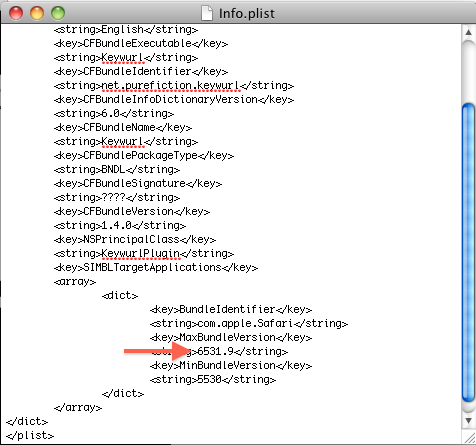Click the red close window button
Viewport: 476px width, 445px height.
(16, 13)
